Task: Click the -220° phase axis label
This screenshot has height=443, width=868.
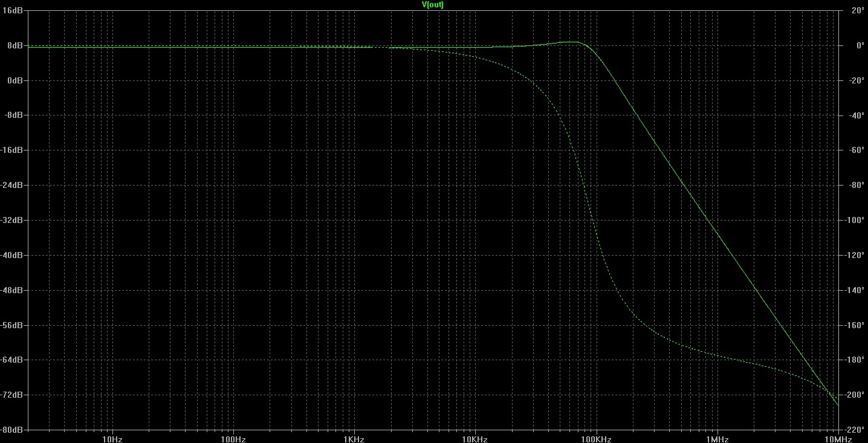Action: (x=855, y=430)
